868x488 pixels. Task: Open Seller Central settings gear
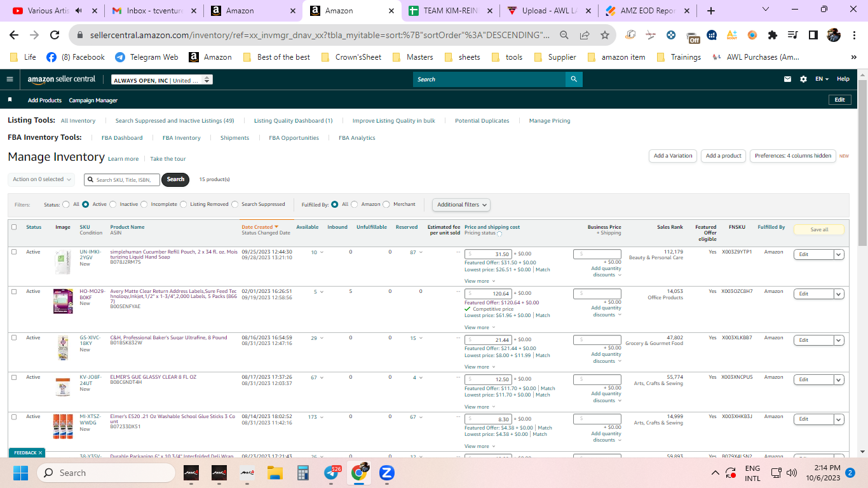(803, 79)
